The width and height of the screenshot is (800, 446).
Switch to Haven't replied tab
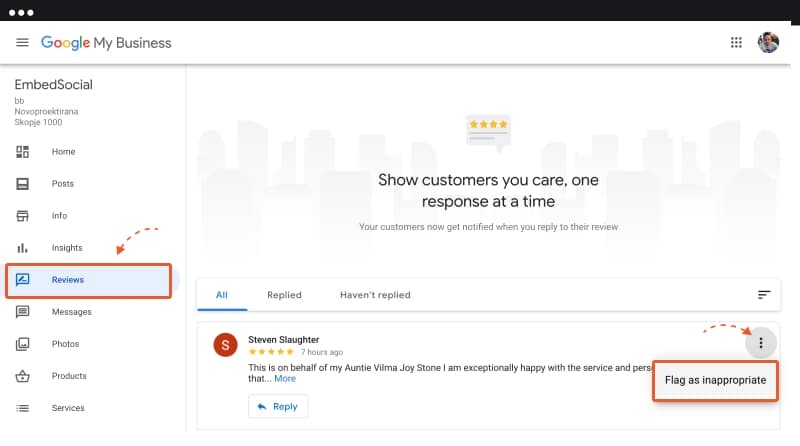(x=375, y=295)
